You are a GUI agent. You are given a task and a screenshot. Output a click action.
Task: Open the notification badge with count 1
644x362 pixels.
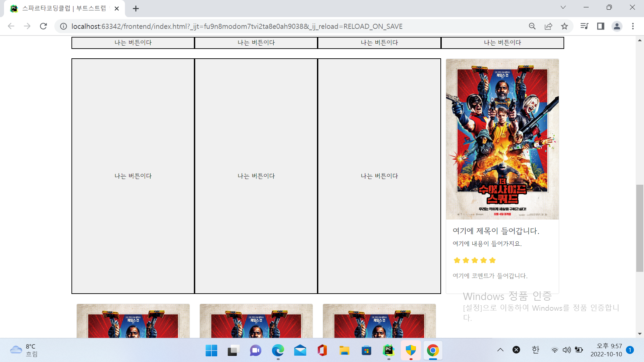point(630,350)
